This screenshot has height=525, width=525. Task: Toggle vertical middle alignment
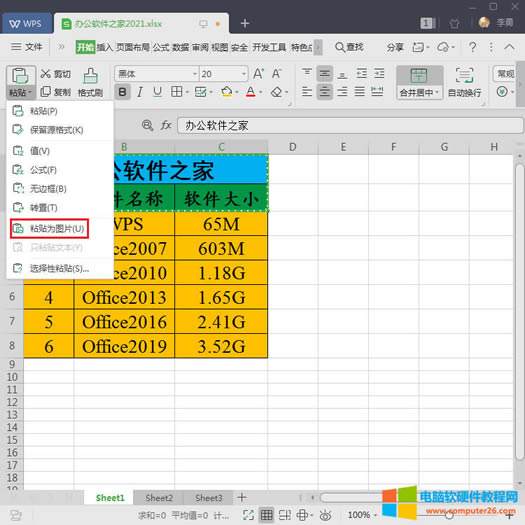click(x=324, y=73)
